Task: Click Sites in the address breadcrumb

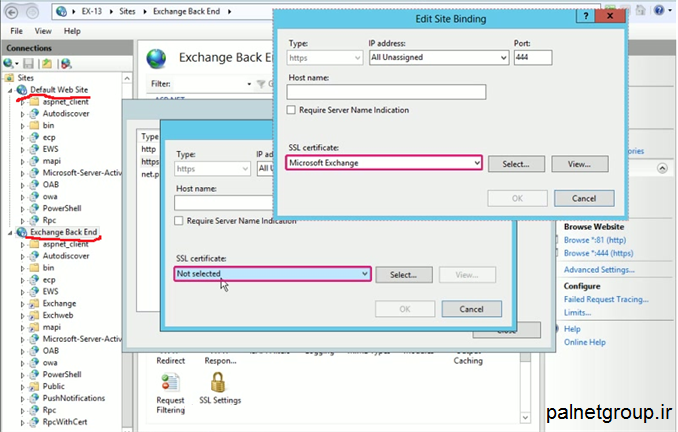Action: pyautogui.click(x=127, y=11)
